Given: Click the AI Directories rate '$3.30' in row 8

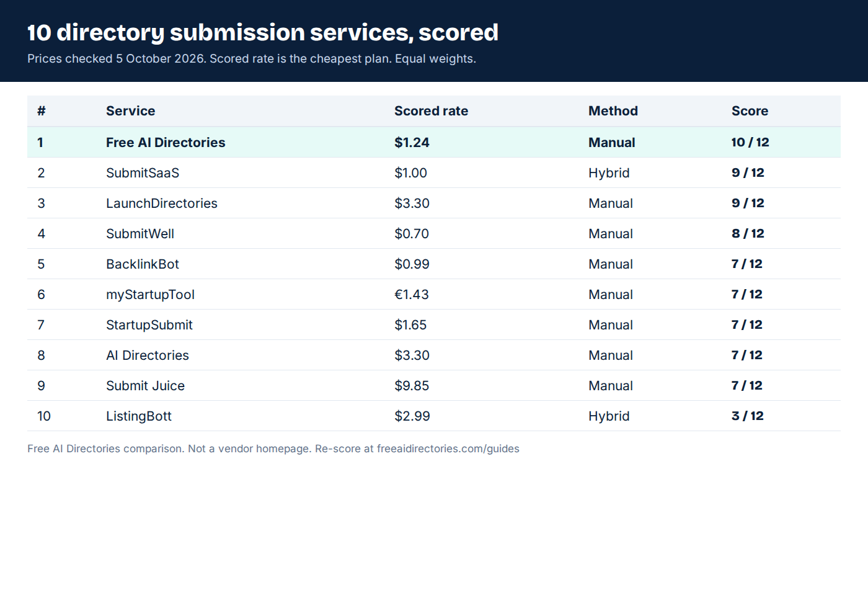Looking at the screenshot, I should 412,355.
